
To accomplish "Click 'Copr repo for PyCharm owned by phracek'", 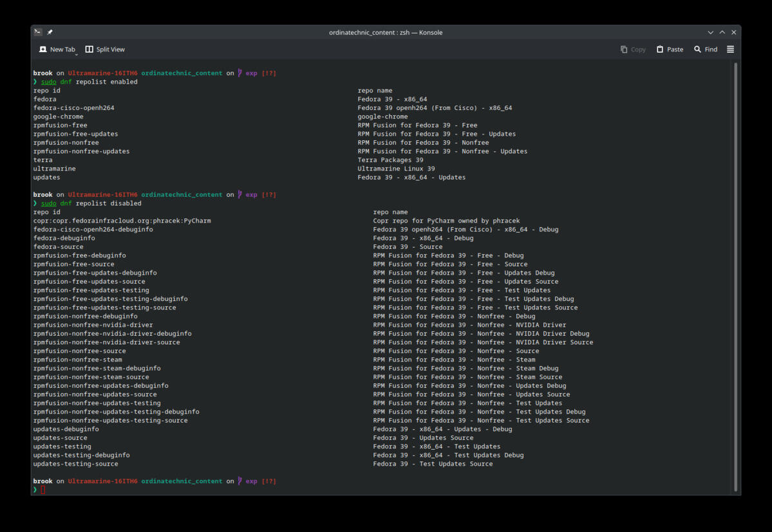I will [x=447, y=221].
